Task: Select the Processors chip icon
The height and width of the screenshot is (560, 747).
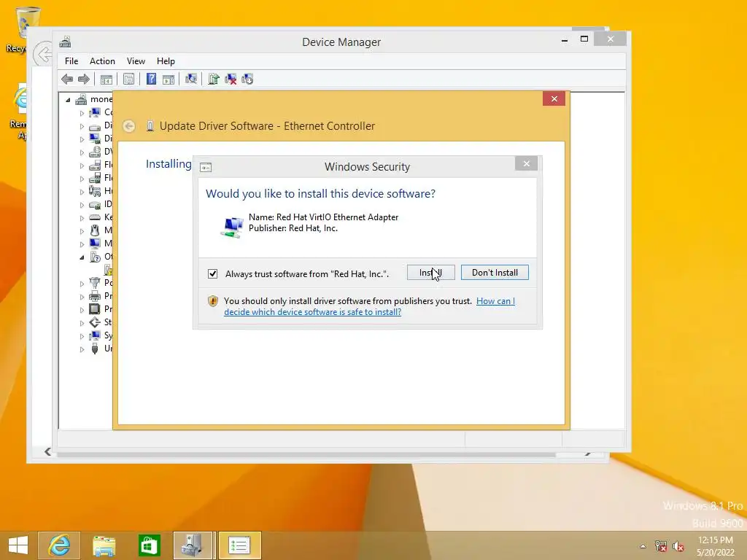Action: 95,309
